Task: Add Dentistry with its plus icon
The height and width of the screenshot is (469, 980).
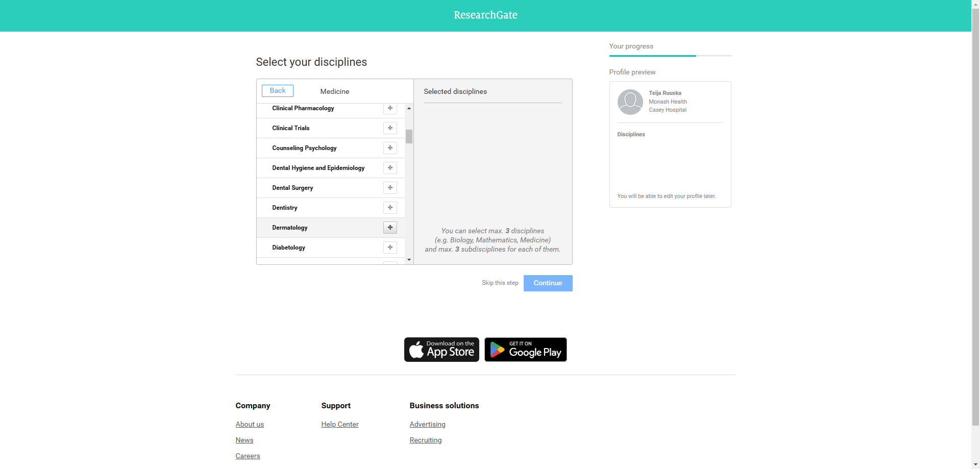Action: click(390, 208)
